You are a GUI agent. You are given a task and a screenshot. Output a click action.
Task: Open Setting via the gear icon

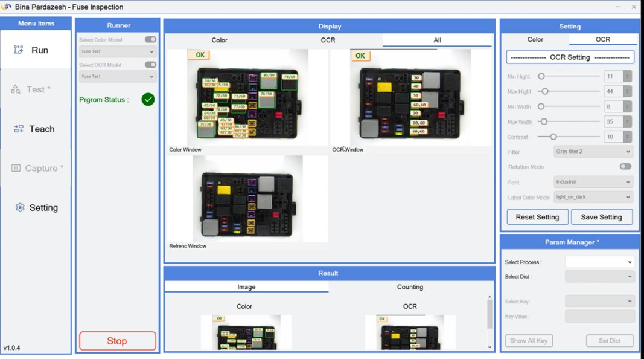(x=20, y=207)
